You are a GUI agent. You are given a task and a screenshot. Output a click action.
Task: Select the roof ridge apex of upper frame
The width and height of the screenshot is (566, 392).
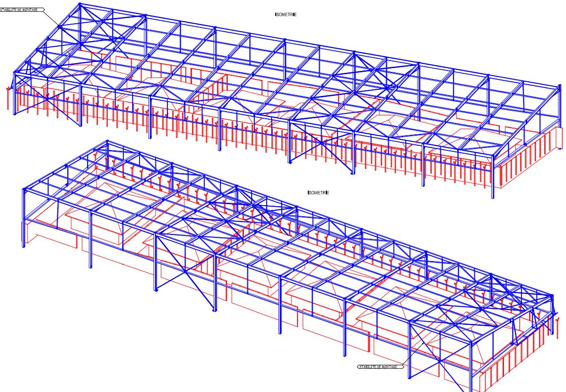point(79,4)
